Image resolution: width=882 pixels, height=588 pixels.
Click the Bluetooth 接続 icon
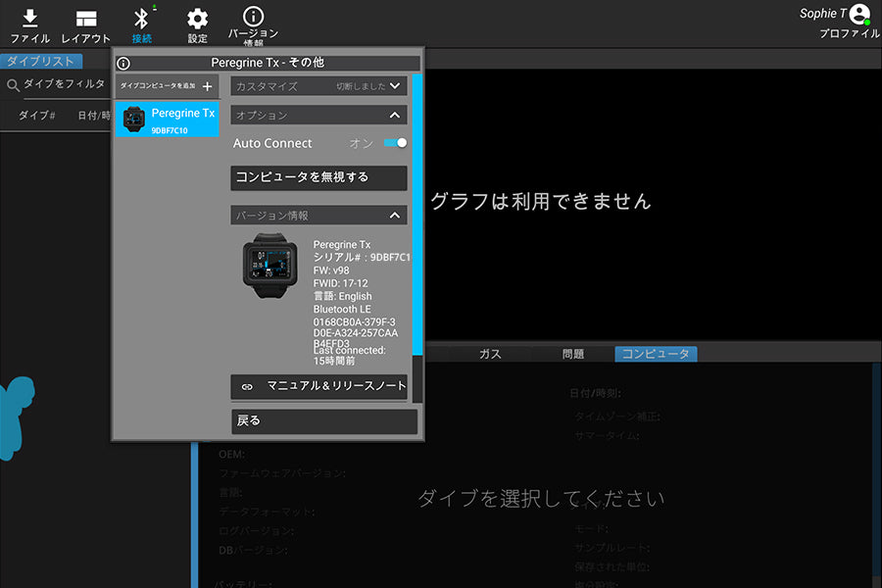coord(141,18)
